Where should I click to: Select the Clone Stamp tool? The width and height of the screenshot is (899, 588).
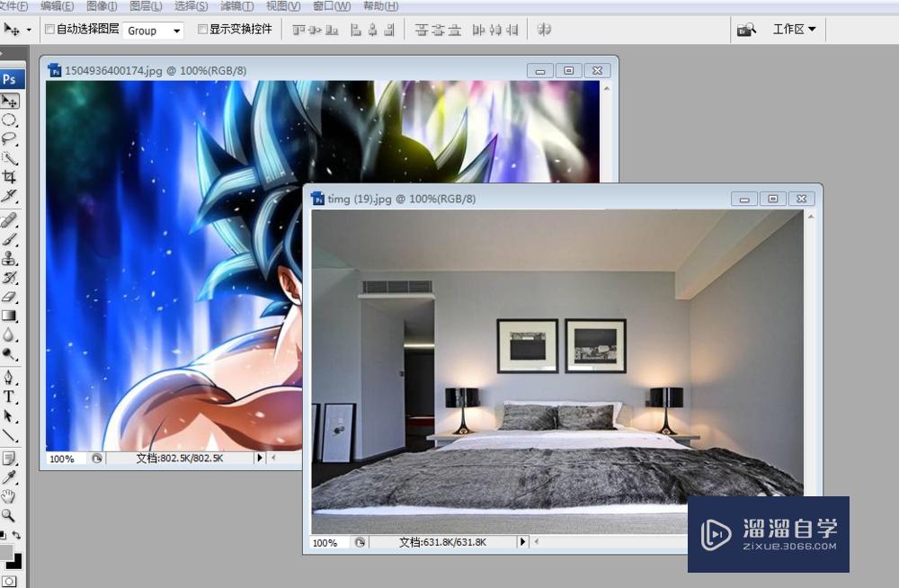pos(9,259)
